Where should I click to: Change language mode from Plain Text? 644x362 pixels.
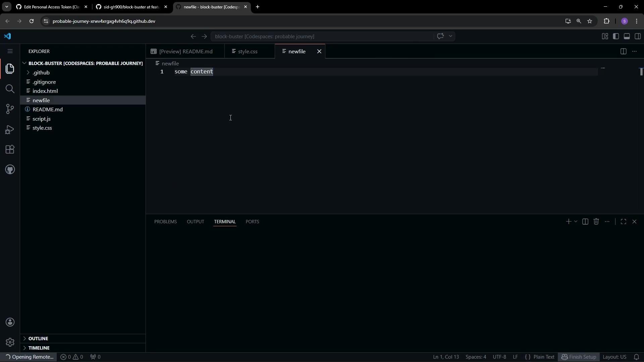coord(544,357)
